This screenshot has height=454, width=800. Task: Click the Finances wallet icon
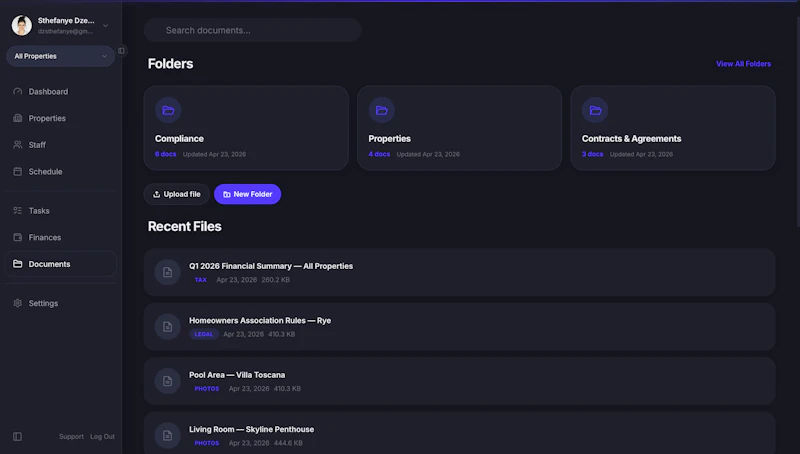[18, 237]
